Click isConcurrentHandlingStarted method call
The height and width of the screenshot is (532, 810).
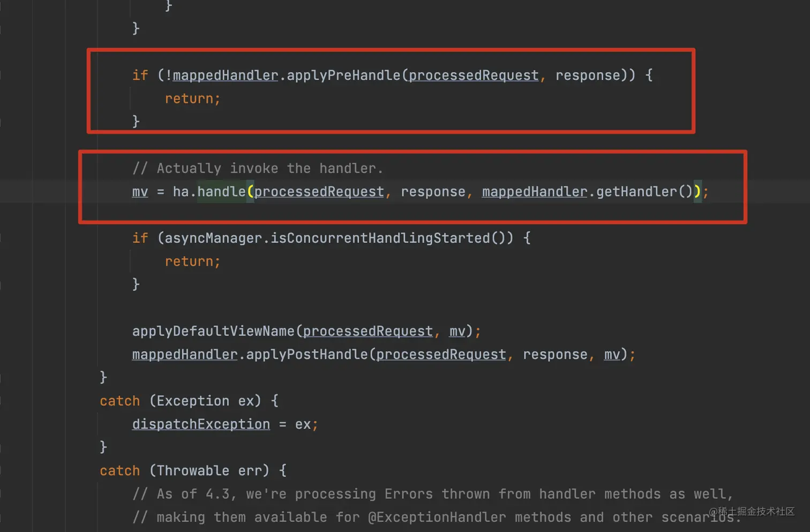(380, 238)
